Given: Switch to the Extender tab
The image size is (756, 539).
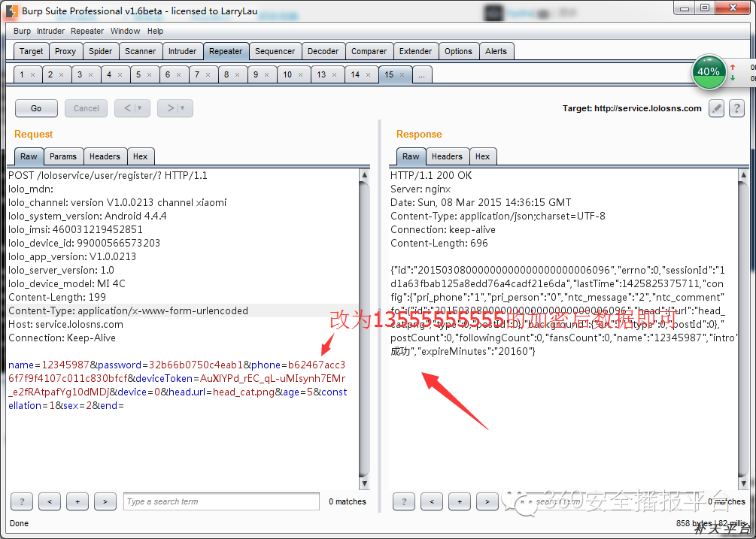Looking at the screenshot, I should [415, 51].
